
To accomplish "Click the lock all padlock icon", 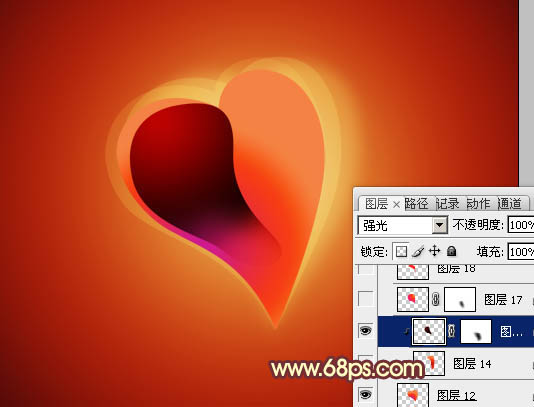I will coord(451,251).
